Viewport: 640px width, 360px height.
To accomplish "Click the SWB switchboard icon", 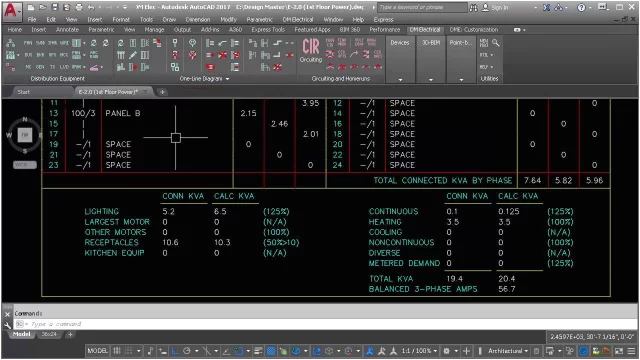I will (x=40, y=43).
